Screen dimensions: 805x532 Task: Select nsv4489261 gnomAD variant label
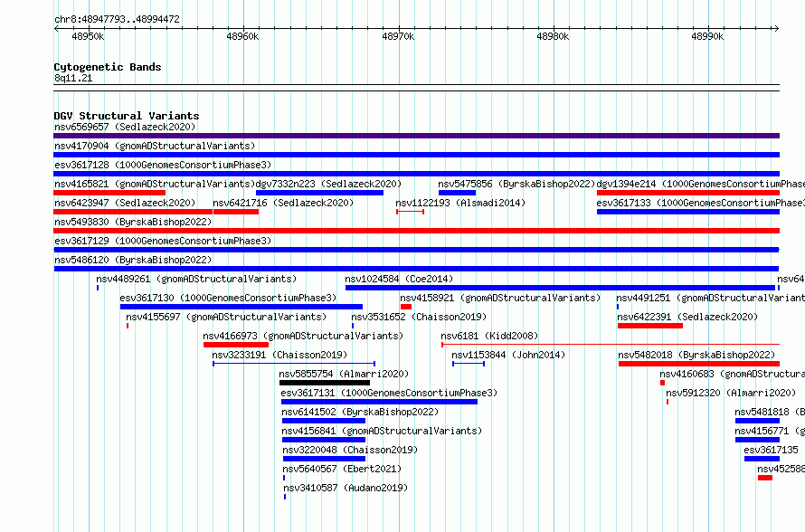[x=196, y=279]
